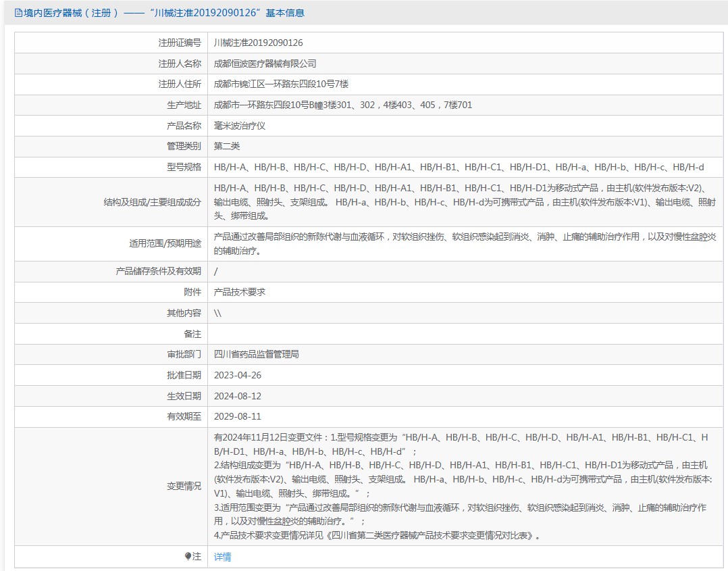Click the 注册证编号 label
This screenshot has width=728, height=571.
(x=180, y=43)
